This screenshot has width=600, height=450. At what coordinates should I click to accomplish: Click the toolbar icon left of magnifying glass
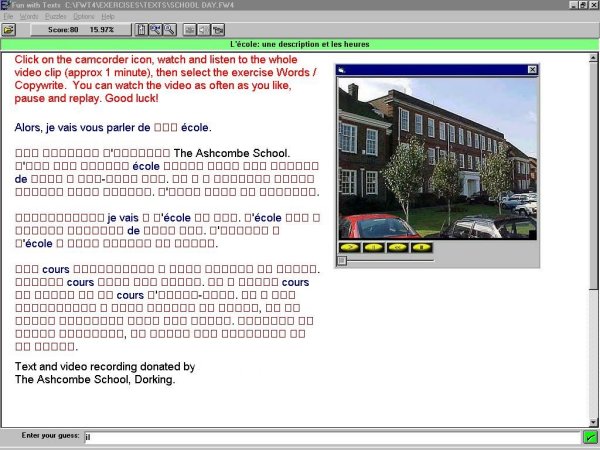[156, 30]
